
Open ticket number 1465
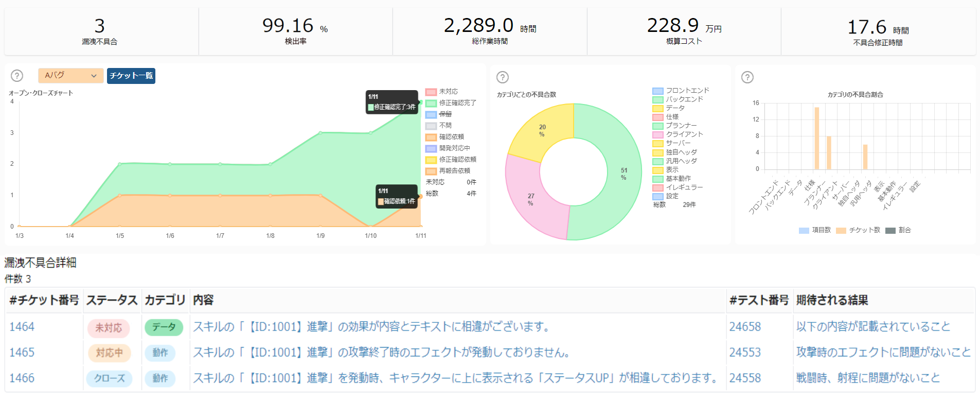(x=22, y=352)
